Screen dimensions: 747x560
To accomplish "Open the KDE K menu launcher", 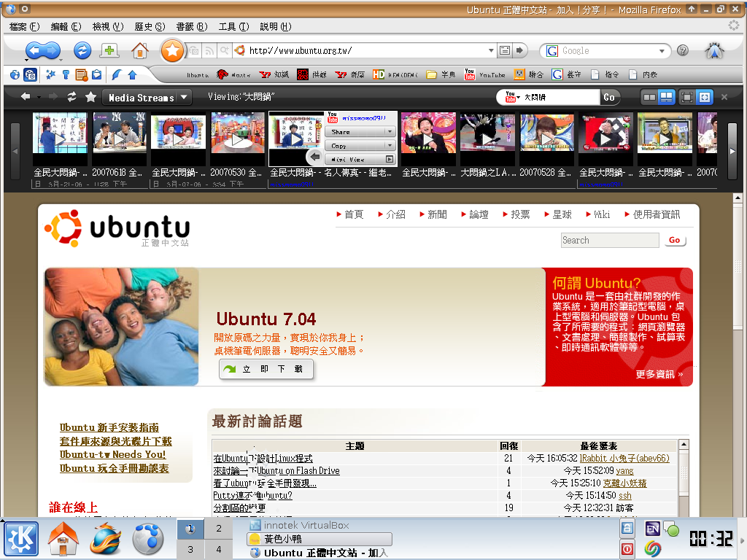I will tap(21, 539).
